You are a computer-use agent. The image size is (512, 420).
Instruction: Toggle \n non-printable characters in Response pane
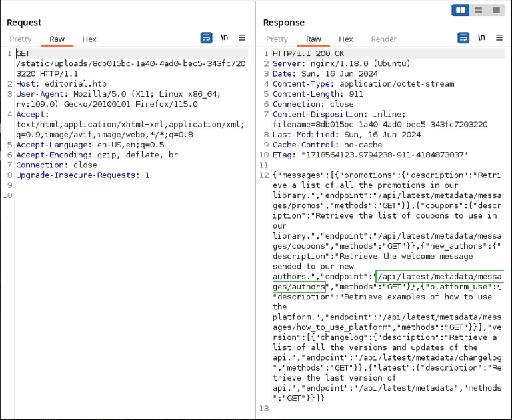481,38
